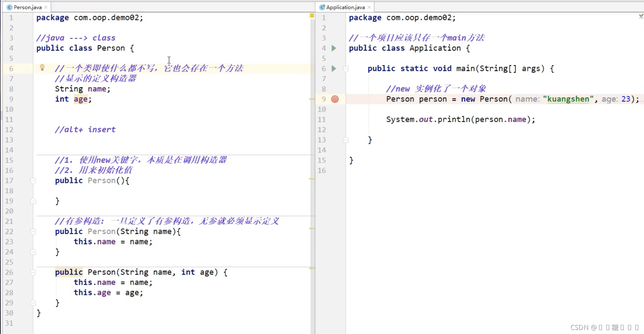The image size is (644, 334).
Task: Click 'Application' class name on line 4
Action: tap(435, 48)
